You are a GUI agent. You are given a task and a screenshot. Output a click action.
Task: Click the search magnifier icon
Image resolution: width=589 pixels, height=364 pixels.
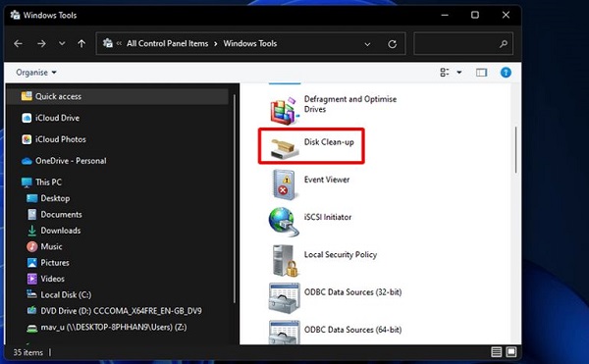504,44
